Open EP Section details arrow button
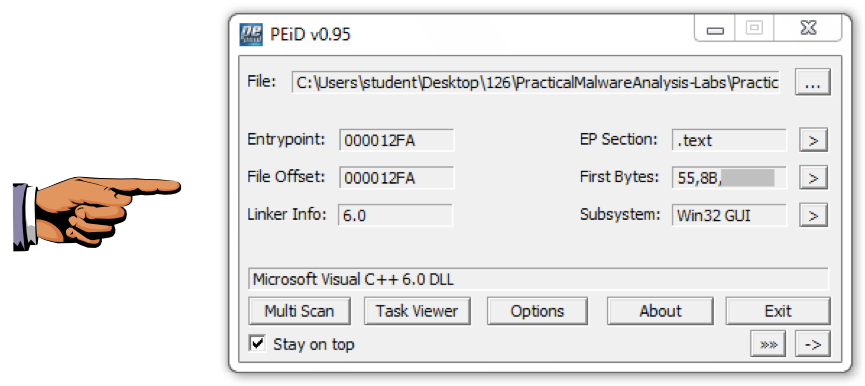Screen dimensions: 865x386 [x=813, y=141]
